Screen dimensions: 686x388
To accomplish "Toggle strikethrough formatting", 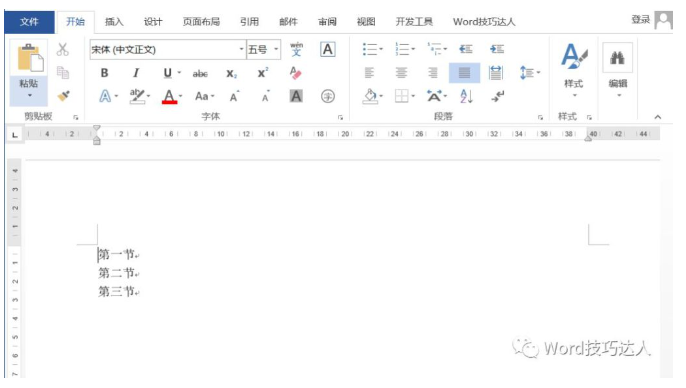I will 200,74.
